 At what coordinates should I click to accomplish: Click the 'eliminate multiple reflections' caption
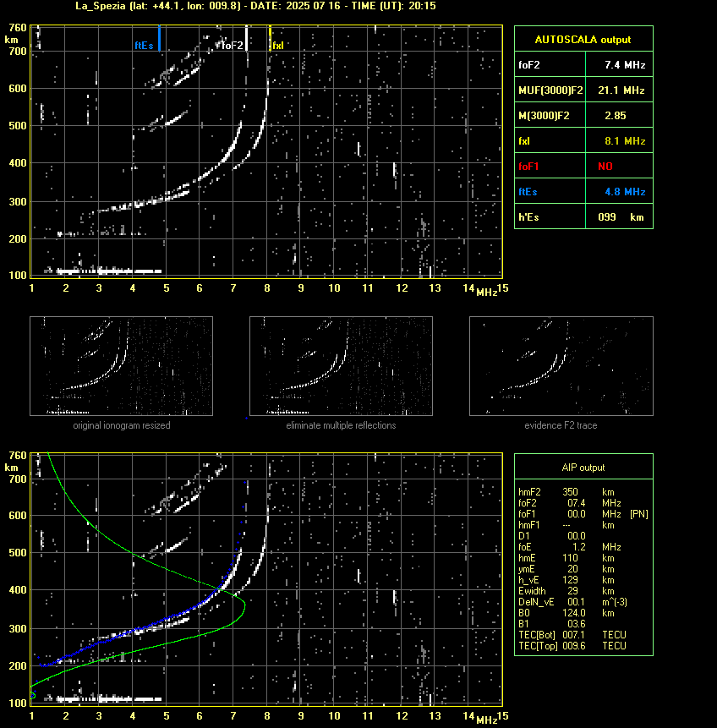[341, 425]
